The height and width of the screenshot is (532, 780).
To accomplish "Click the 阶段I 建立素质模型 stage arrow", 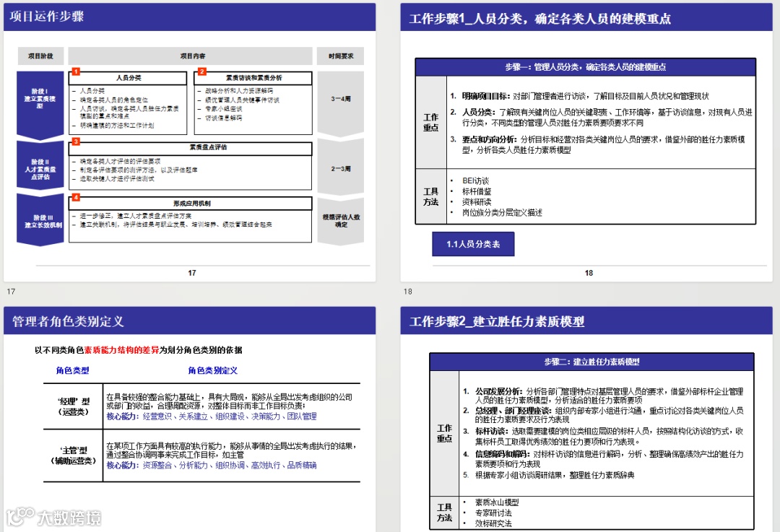I will [40, 105].
